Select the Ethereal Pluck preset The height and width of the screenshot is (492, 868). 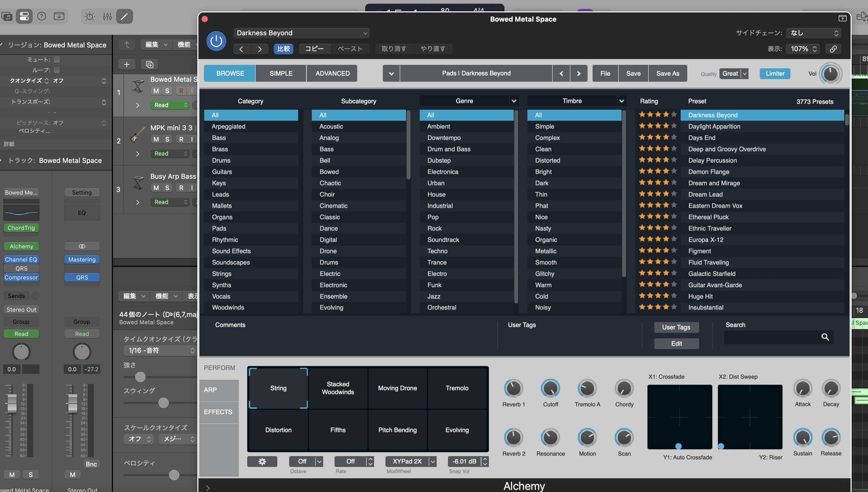coord(708,217)
